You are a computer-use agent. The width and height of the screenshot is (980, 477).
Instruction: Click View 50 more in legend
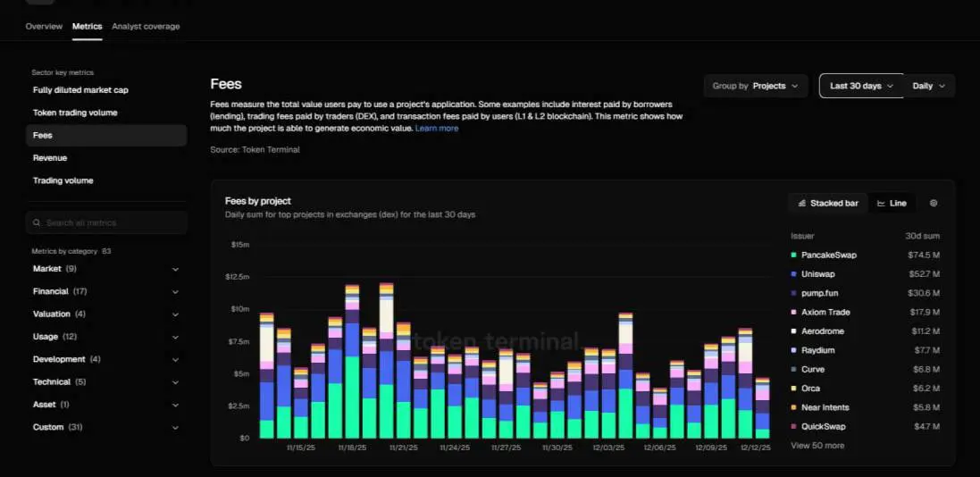(817, 446)
